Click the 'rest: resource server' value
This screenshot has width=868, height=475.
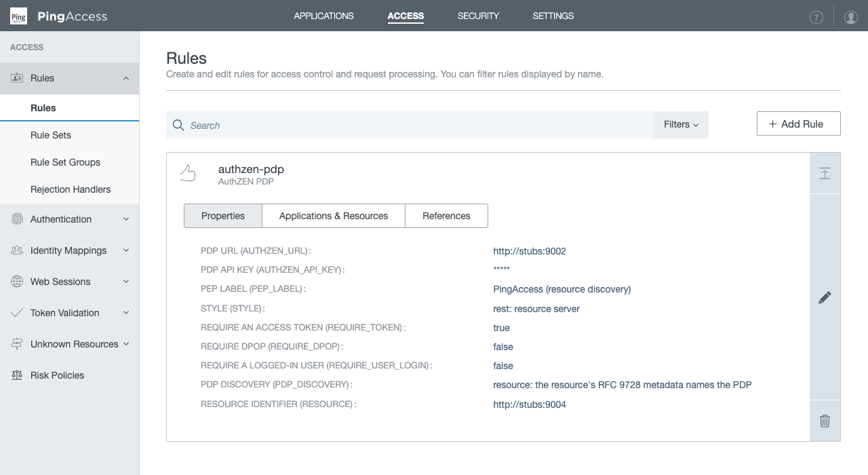[x=536, y=309]
